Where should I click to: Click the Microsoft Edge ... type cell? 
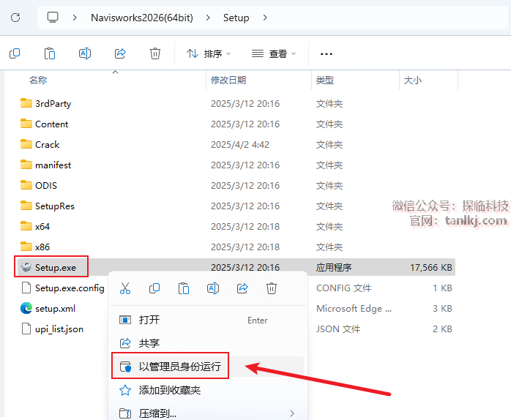[x=354, y=309]
